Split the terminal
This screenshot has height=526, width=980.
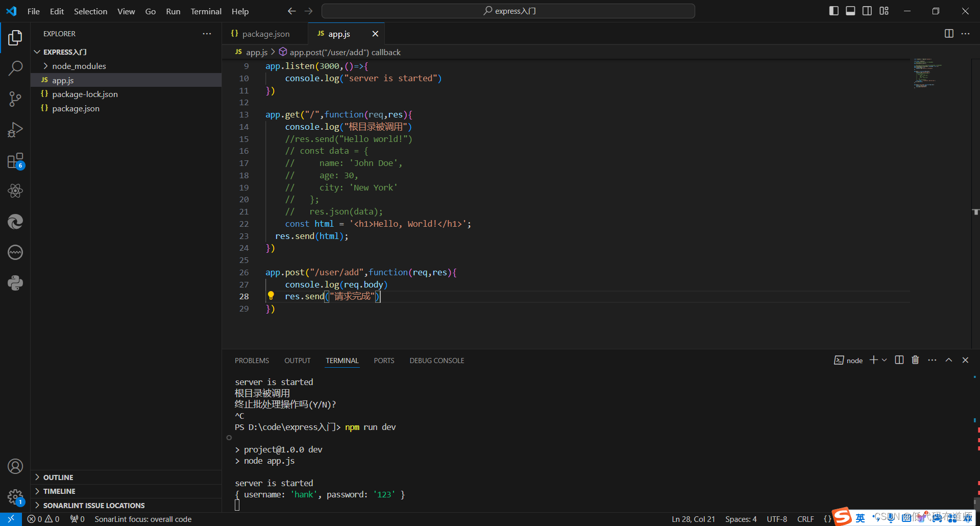click(899, 360)
